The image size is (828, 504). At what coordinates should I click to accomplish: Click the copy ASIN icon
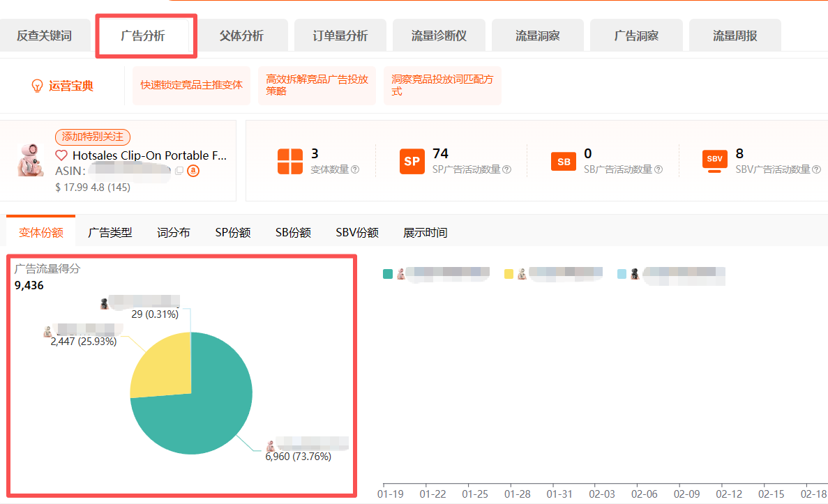[179, 171]
